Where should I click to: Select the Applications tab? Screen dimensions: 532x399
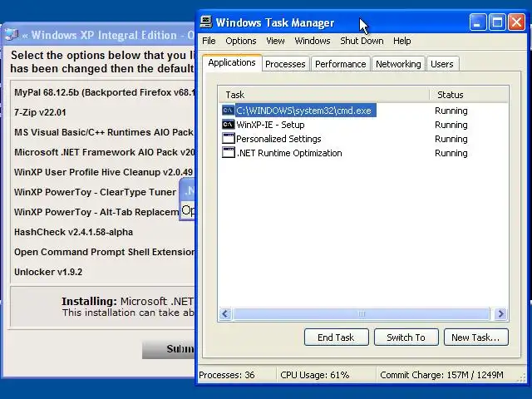pyautogui.click(x=232, y=63)
